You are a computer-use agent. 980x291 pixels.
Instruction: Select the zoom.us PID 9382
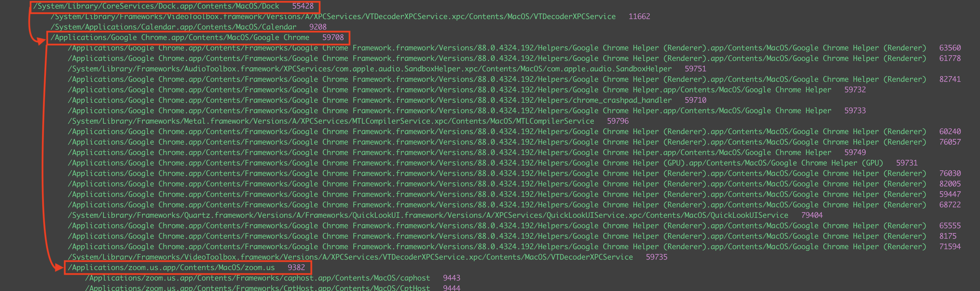coord(296,267)
